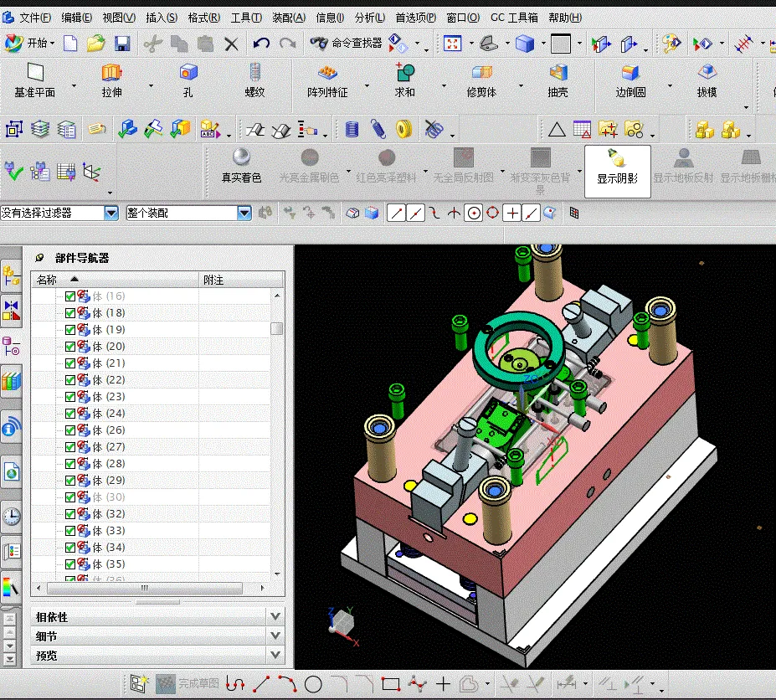Uncheck the 体 (24) checkbox
The width and height of the screenshot is (776, 700).
pos(69,414)
